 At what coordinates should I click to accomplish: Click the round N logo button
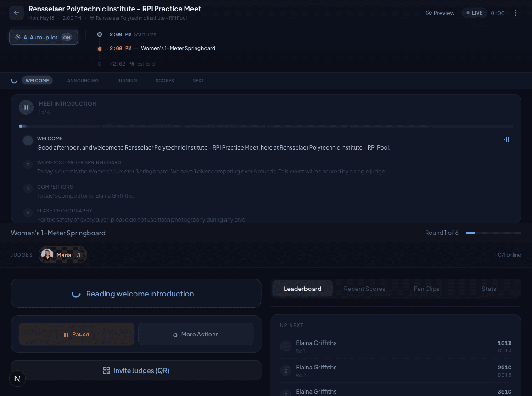(17, 379)
